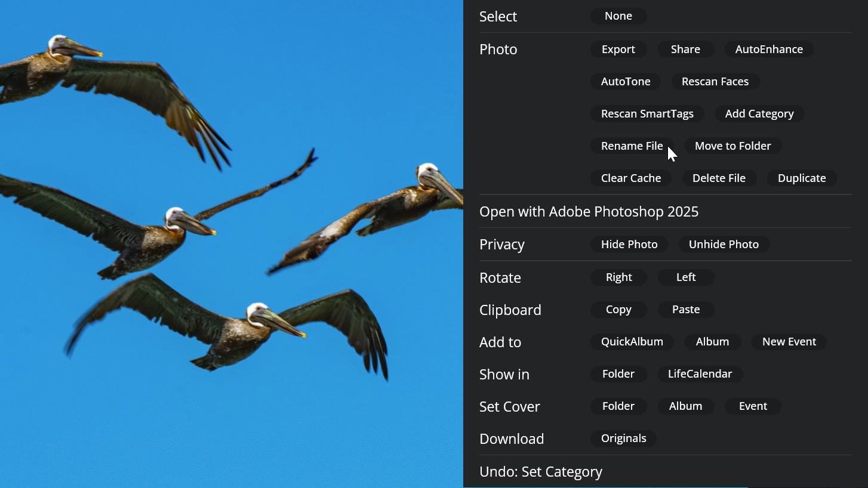This screenshot has height=488, width=868.
Task: Click Folder in the Set Cover row
Action: (618, 406)
